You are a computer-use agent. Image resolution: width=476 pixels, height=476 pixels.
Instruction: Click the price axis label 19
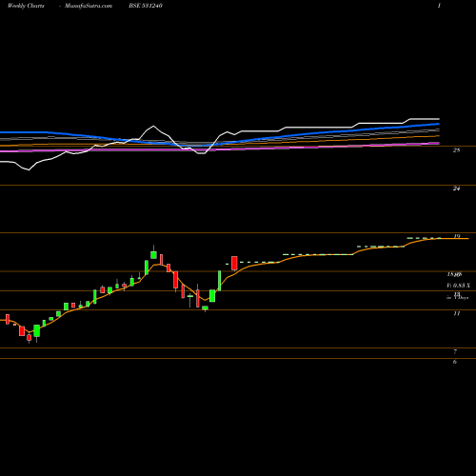point(457,236)
